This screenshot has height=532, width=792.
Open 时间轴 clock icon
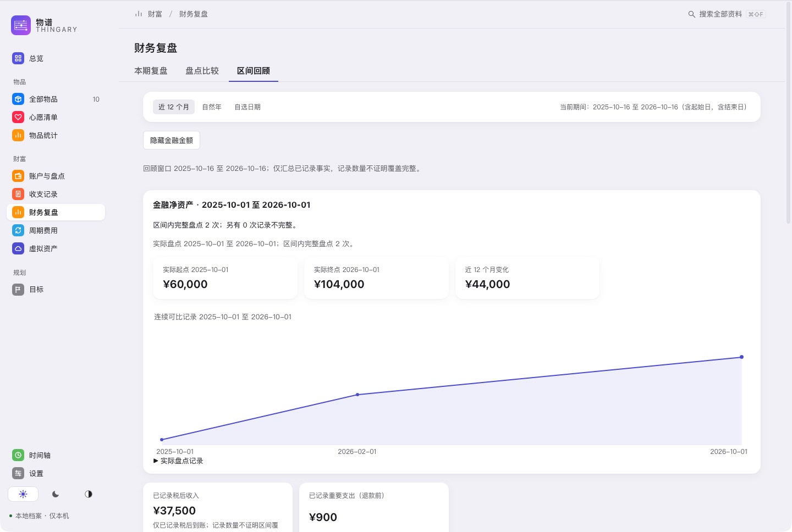pos(18,455)
